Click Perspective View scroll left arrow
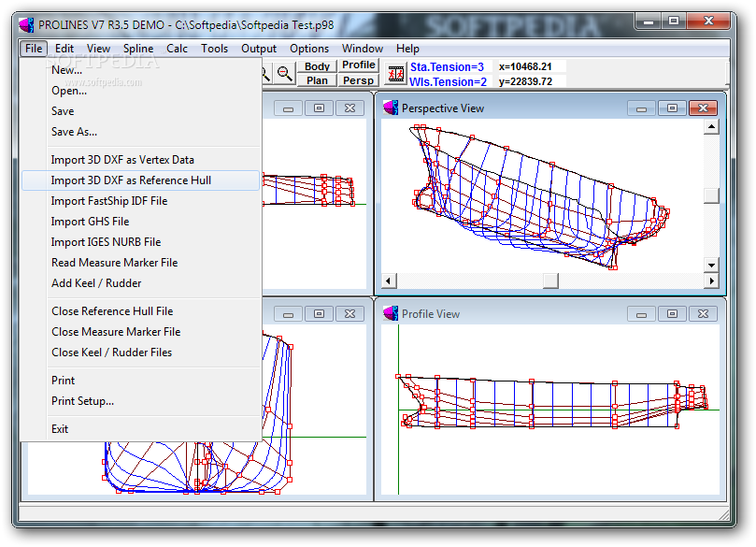This screenshot has height=547, width=756. click(389, 281)
